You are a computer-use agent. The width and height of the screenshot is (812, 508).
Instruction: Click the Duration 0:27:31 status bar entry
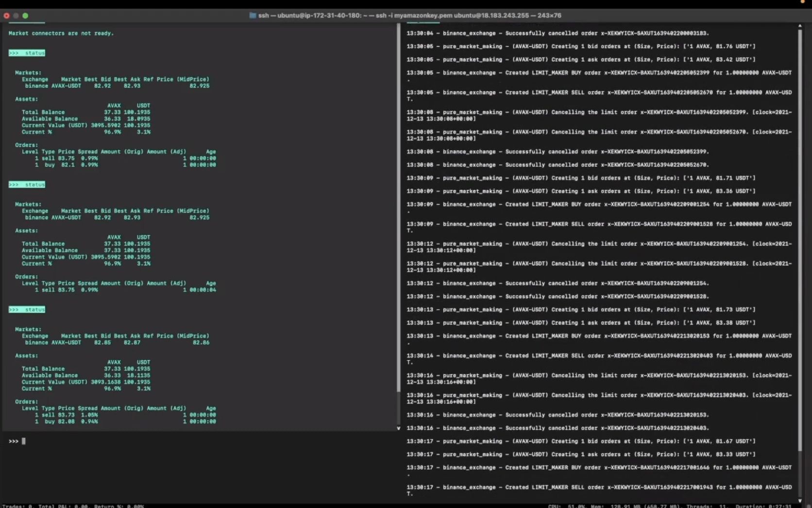point(763,506)
